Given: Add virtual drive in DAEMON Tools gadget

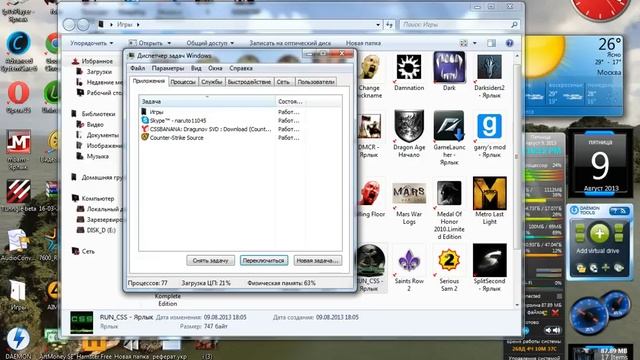Looking at the screenshot, I should tap(599, 233).
